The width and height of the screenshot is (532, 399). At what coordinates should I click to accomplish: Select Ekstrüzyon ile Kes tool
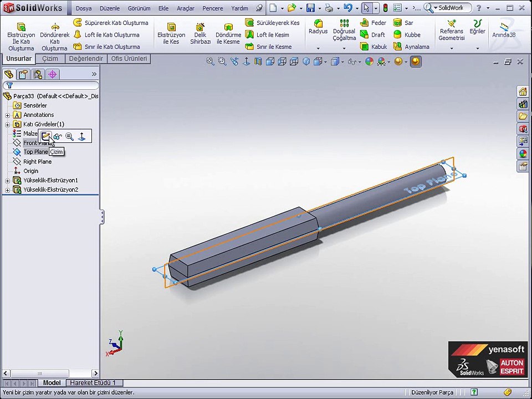pos(171,33)
